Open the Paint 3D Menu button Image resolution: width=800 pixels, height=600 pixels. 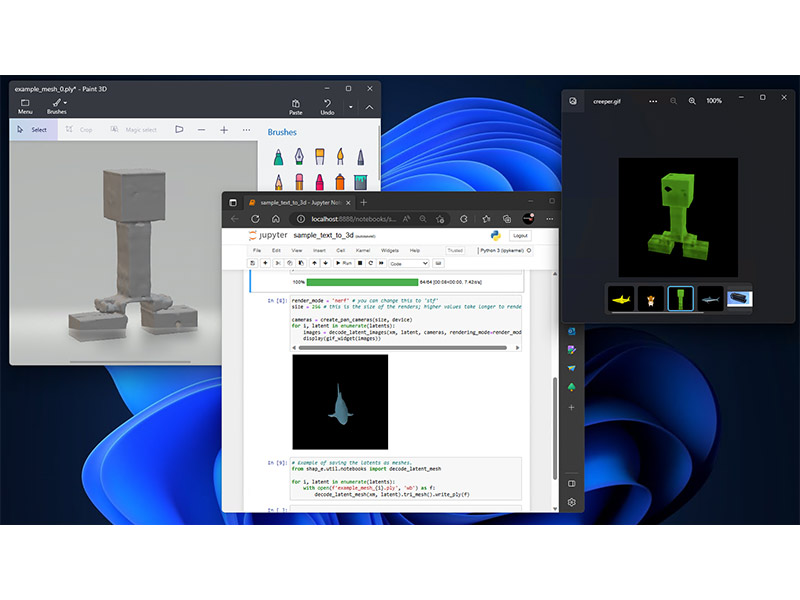(25, 107)
